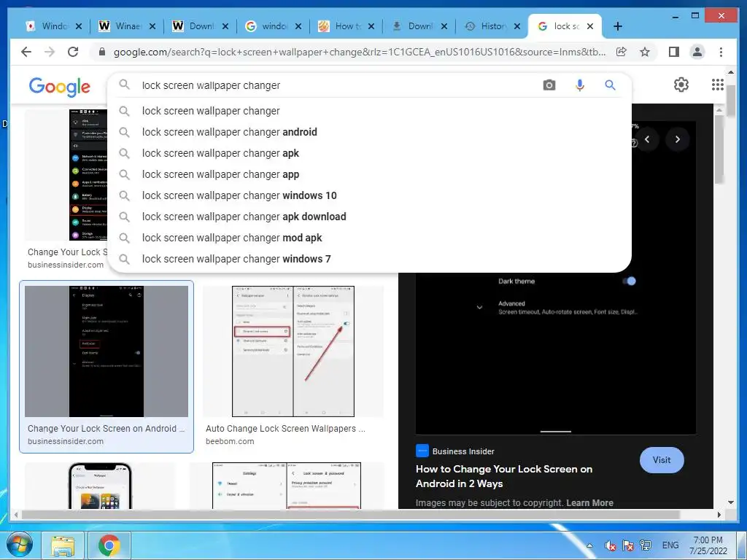
Task: Click the taskbar clock showing 7:00 PM
Action: coord(708,545)
